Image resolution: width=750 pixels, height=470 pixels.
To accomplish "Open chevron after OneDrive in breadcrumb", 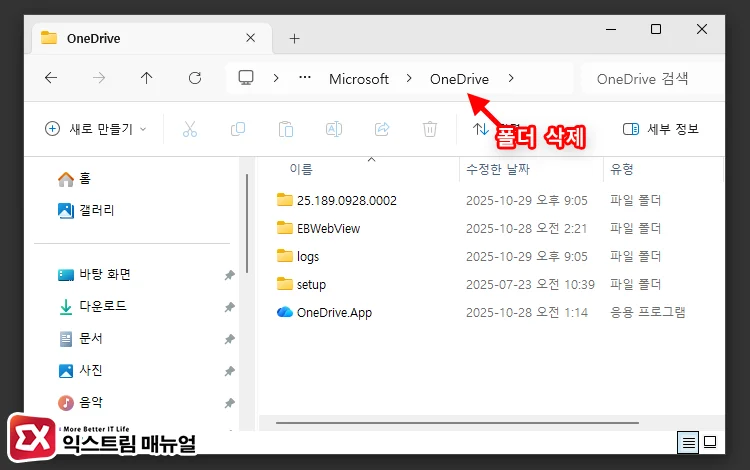I will 511,78.
